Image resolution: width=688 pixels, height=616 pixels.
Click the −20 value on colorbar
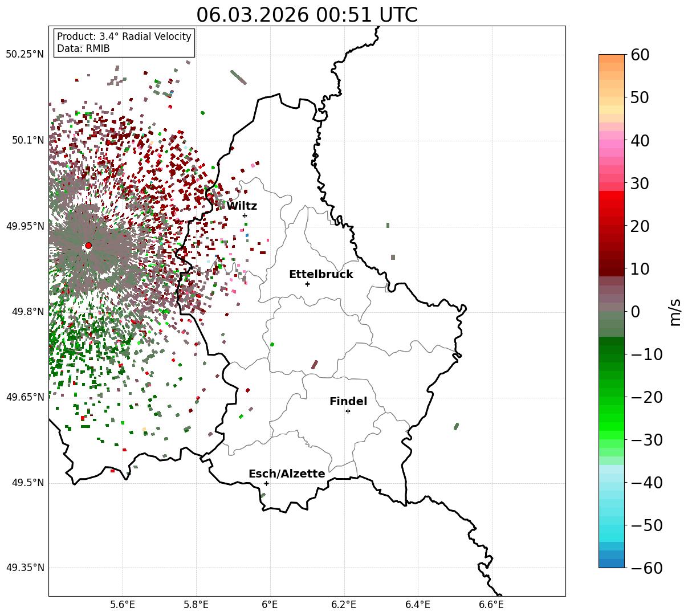tap(646, 397)
